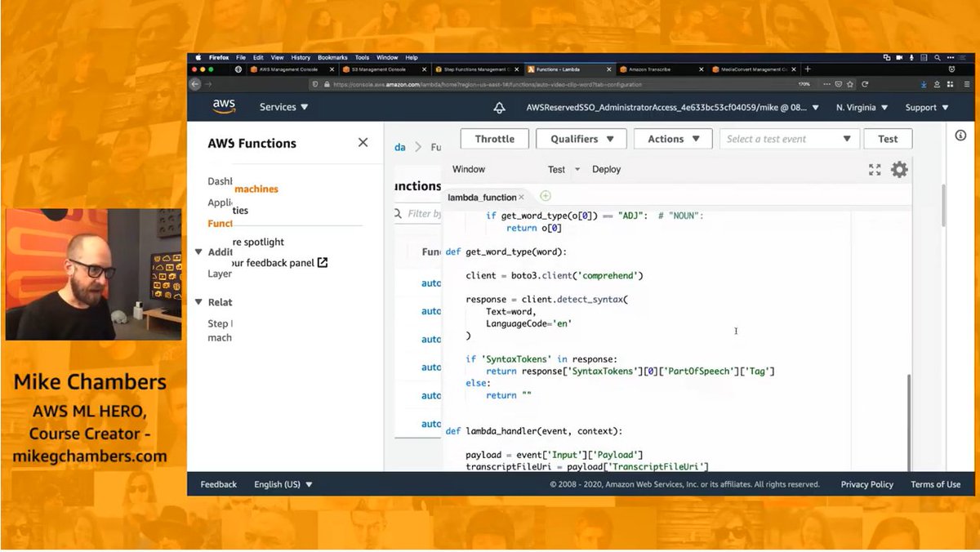This screenshot has width=980, height=552.
Task: Toggle fullscreen editor icon
Action: 875,169
